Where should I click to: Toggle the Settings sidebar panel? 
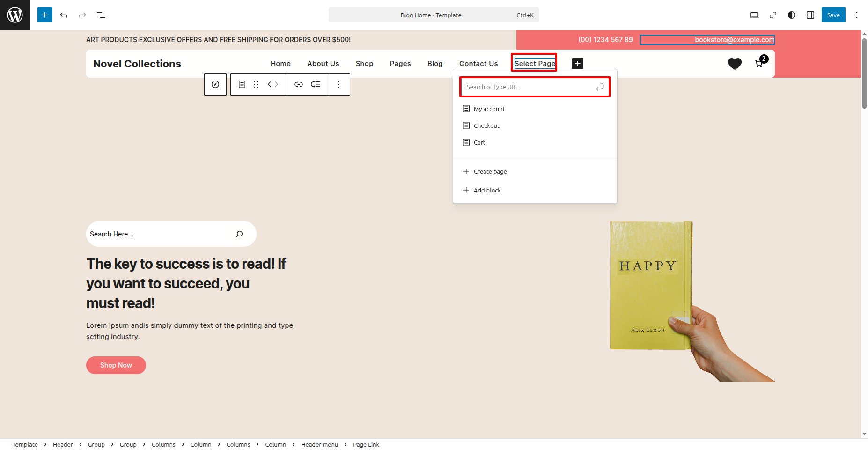[x=810, y=15]
